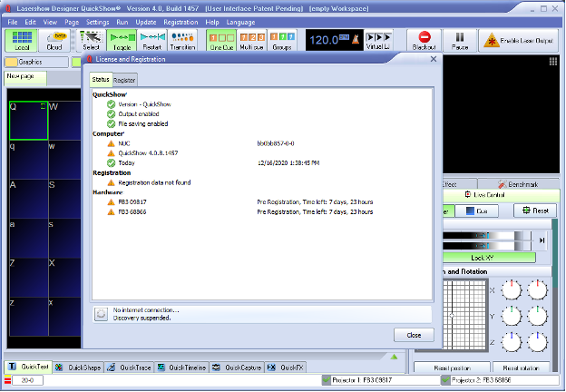
Task: Pause the laser show
Action: tap(460, 41)
